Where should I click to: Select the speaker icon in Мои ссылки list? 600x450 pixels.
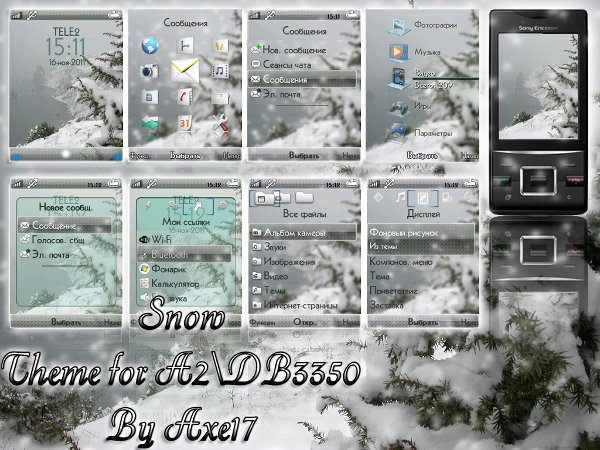point(145,297)
